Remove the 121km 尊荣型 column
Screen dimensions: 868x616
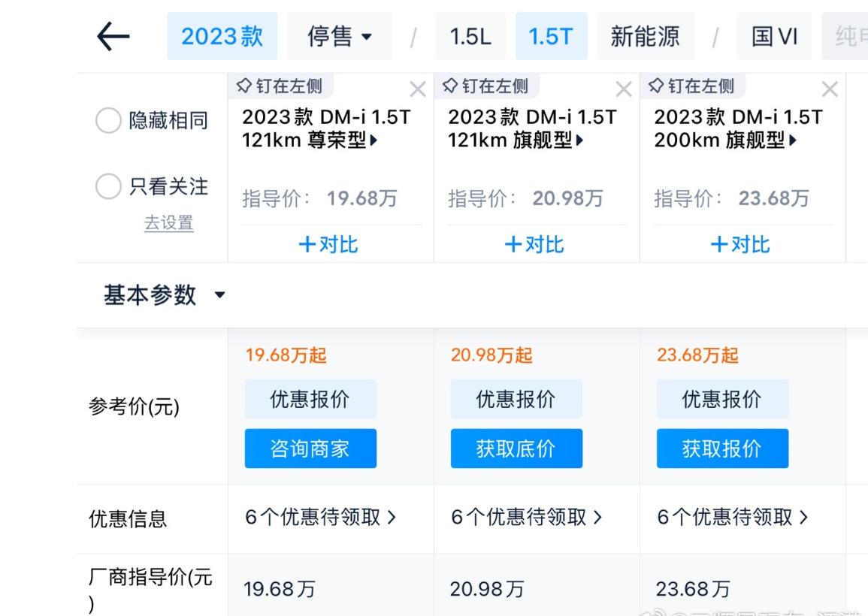click(417, 89)
